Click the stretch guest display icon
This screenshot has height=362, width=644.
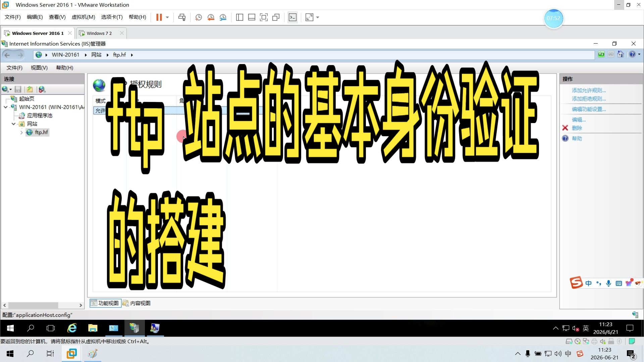point(309,17)
